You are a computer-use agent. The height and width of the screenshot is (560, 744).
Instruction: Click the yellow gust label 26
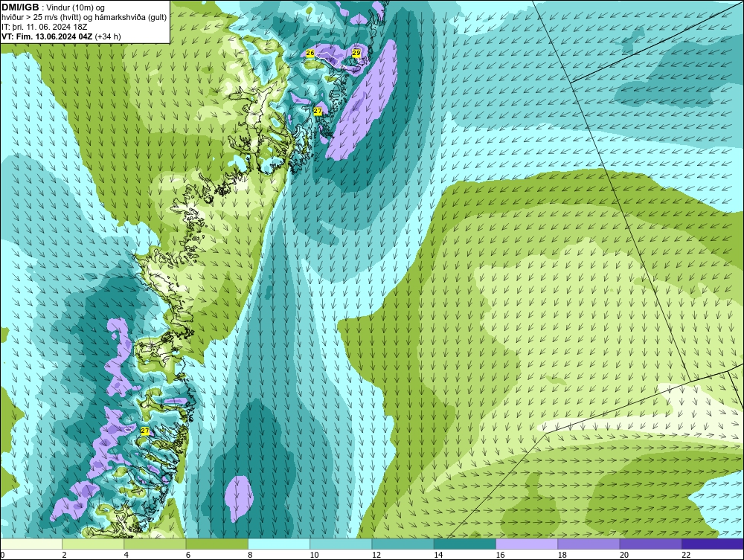(310, 53)
